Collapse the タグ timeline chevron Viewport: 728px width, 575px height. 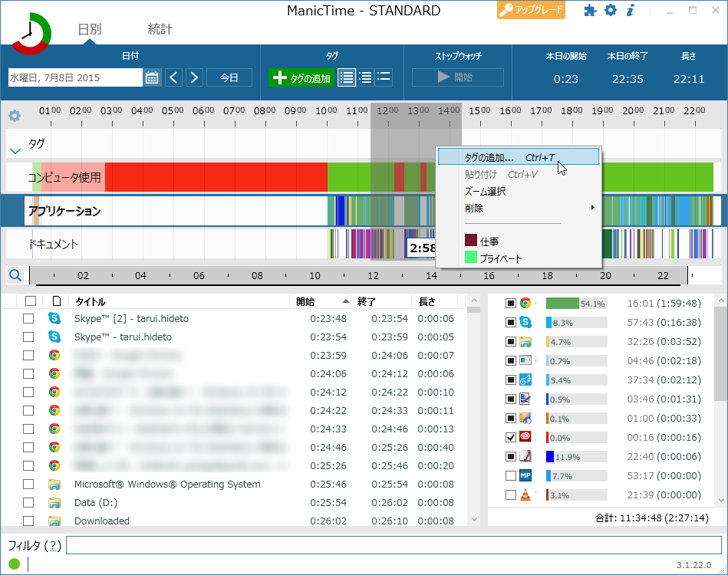pos(15,151)
